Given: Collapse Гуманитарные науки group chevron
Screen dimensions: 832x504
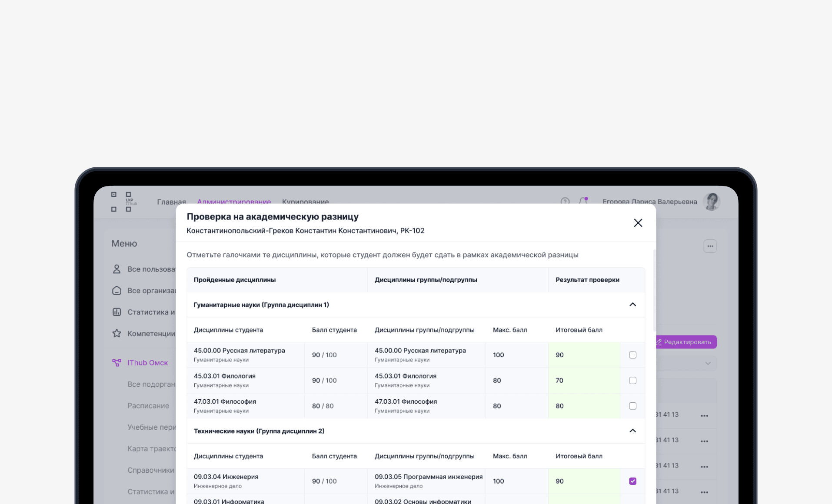Looking at the screenshot, I should (632, 305).
